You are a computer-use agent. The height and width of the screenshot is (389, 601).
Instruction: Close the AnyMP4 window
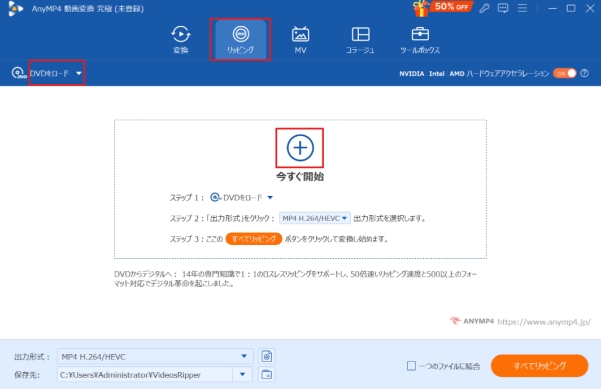590,8
